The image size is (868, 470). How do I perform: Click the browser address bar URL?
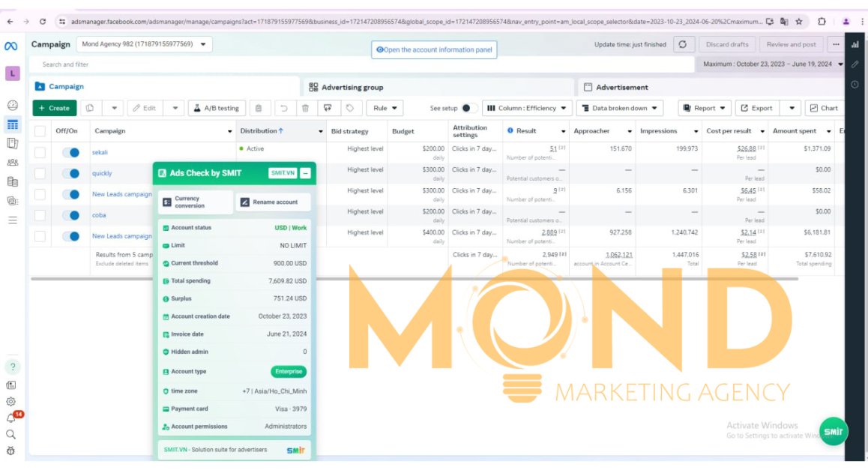coord(415,22)
